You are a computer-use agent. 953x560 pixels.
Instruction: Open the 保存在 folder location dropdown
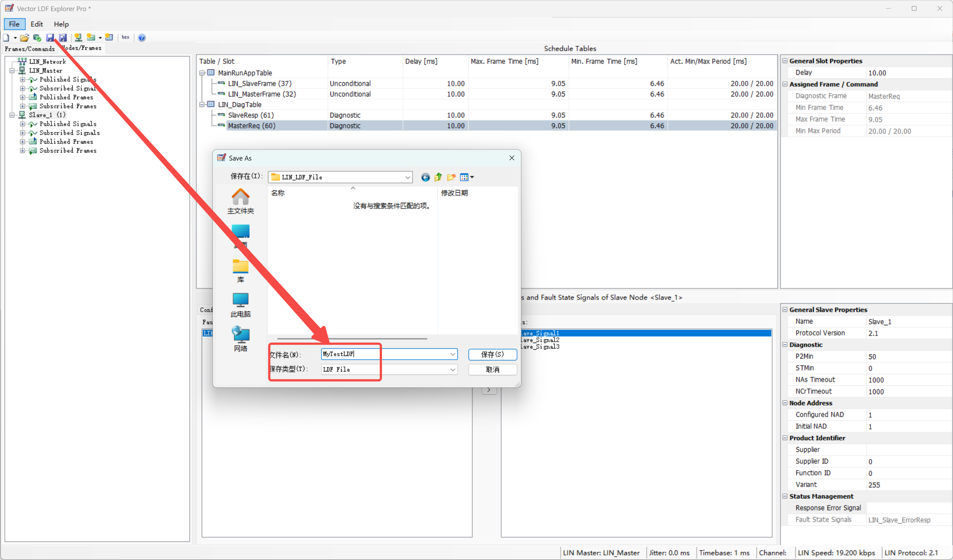pos(408,177)
